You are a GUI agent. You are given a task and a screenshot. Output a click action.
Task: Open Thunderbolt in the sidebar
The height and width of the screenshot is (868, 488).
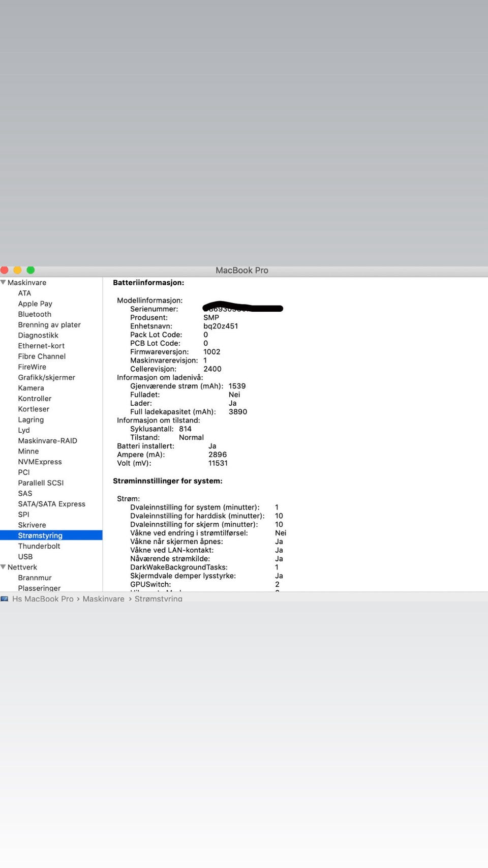39,546
